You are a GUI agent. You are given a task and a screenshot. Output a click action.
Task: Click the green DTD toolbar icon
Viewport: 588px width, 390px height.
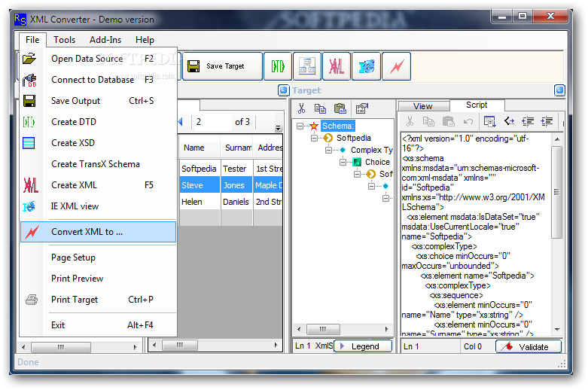click(x=278, y=66)
